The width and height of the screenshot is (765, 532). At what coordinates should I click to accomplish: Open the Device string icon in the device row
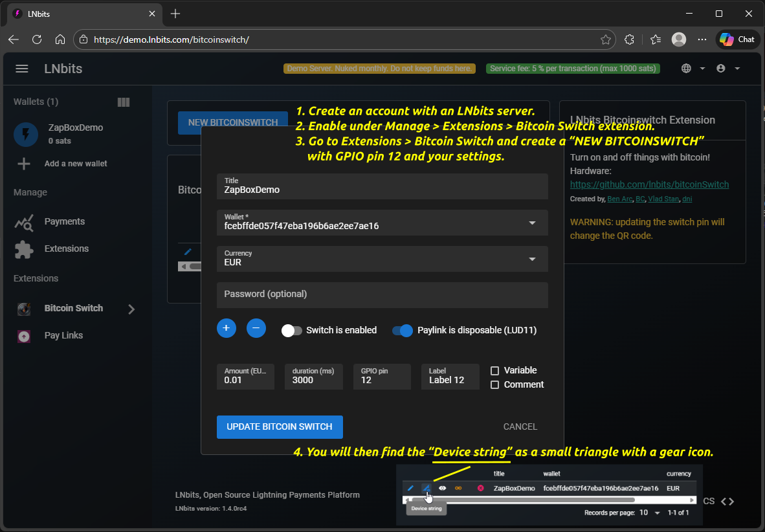click(x=427, y=488)
